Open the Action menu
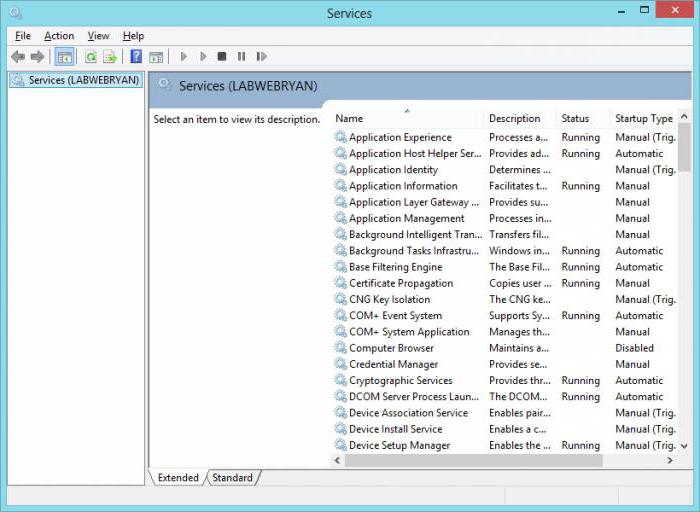This screenshot has width=700, height=512. click(59, 36)
